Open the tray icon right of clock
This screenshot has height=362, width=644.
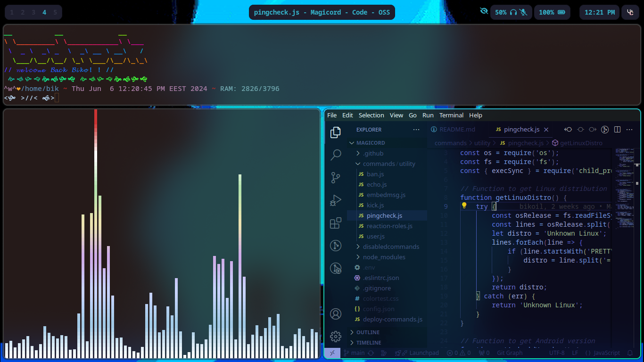tap(630, 12)
